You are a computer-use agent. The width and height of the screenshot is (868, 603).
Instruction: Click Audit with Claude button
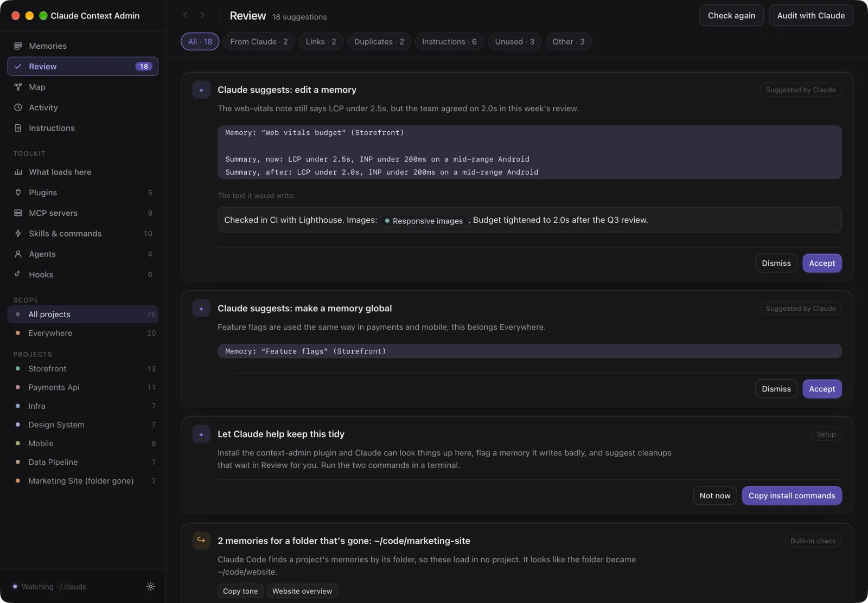click(x=810, y=16)
